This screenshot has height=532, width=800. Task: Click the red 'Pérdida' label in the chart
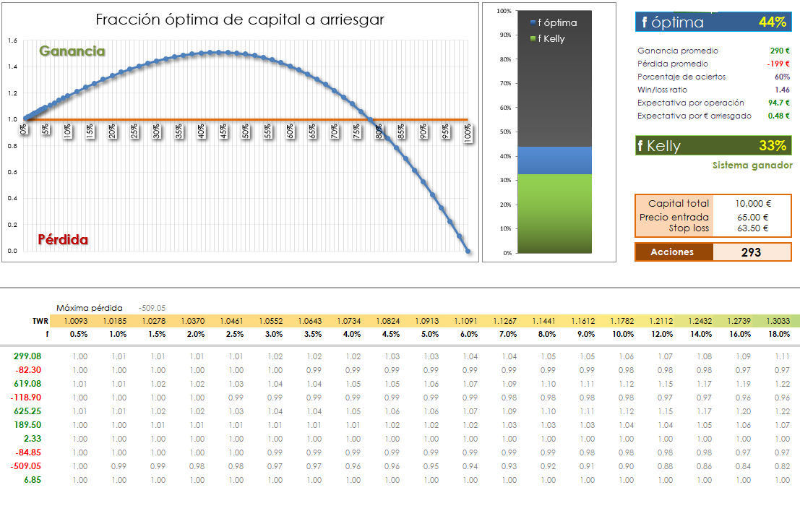click(x=63, y=239)
